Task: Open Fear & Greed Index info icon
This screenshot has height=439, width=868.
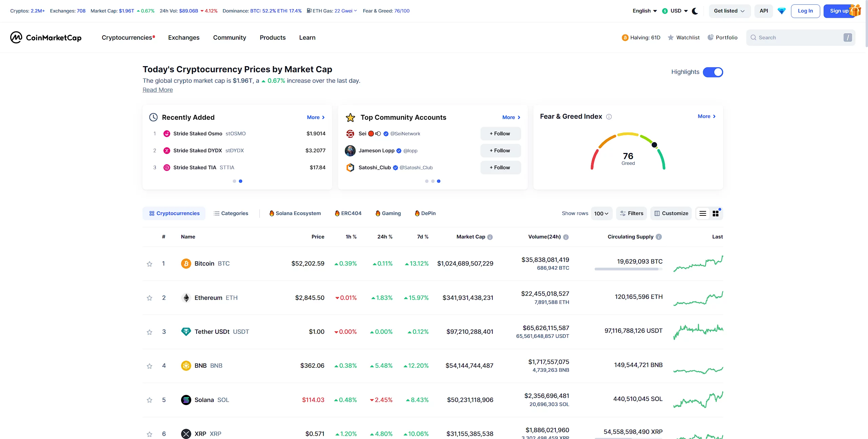Action: point(609,117)
